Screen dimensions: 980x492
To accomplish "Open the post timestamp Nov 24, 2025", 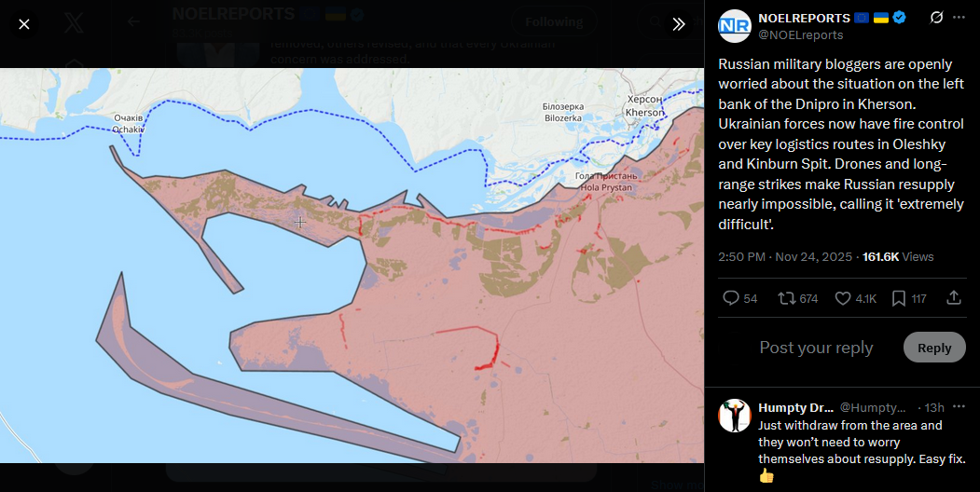I will [785, 256].
